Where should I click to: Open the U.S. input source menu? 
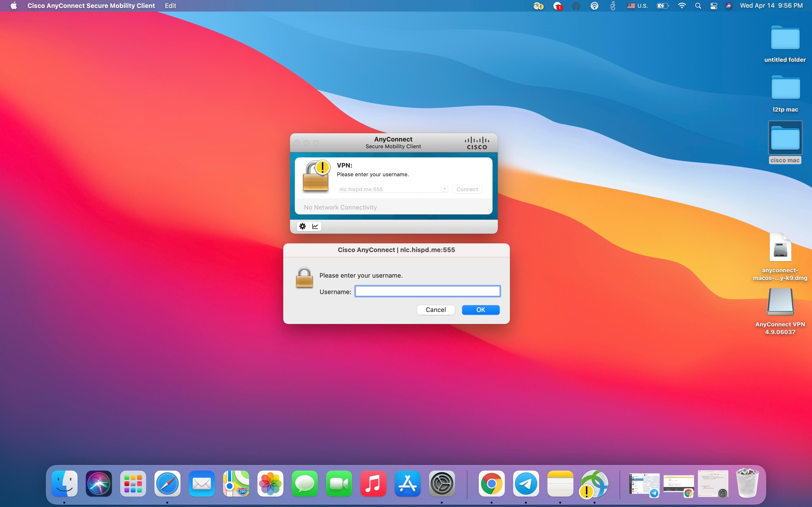[637, 6]
